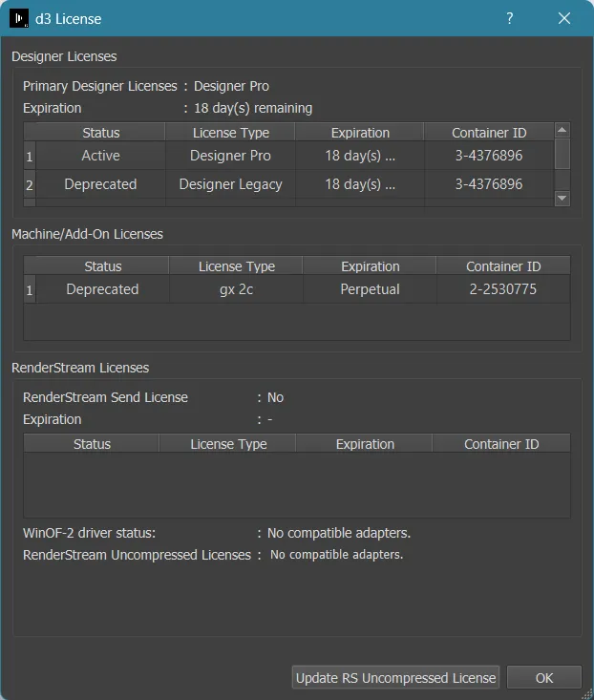594x700 pixels.
Task: Click expiration cell in the Designer Legacy row
Action: (x=360, y=184)
